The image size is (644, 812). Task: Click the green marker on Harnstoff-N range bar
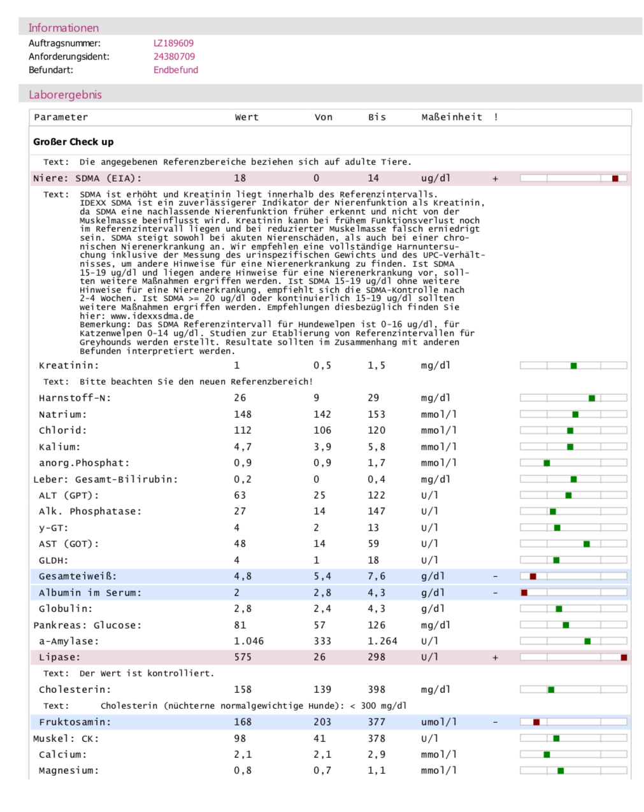[592, 398]
